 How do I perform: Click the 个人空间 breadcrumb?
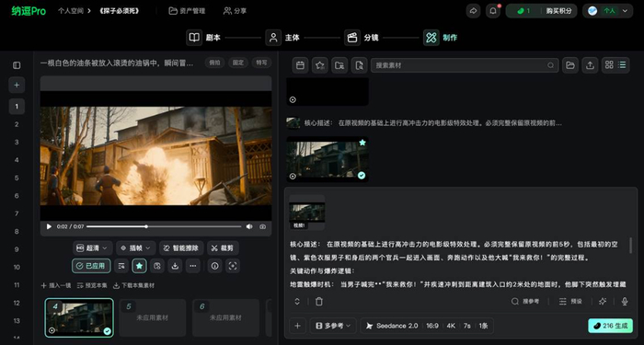[70, 11]
